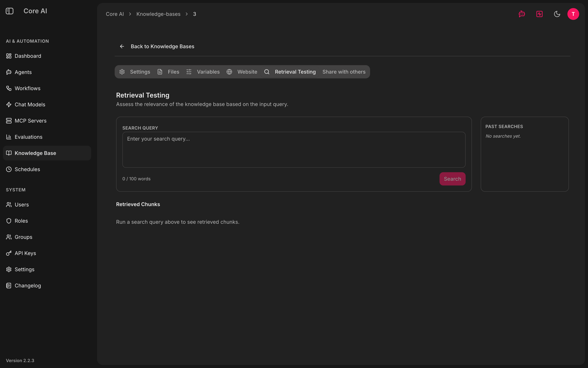Image resolution: width=588 pixels, height=368 pixels.
Task: Click the breadcrumb item '3'
Action: pyautogui.click(x=194, y=14)
